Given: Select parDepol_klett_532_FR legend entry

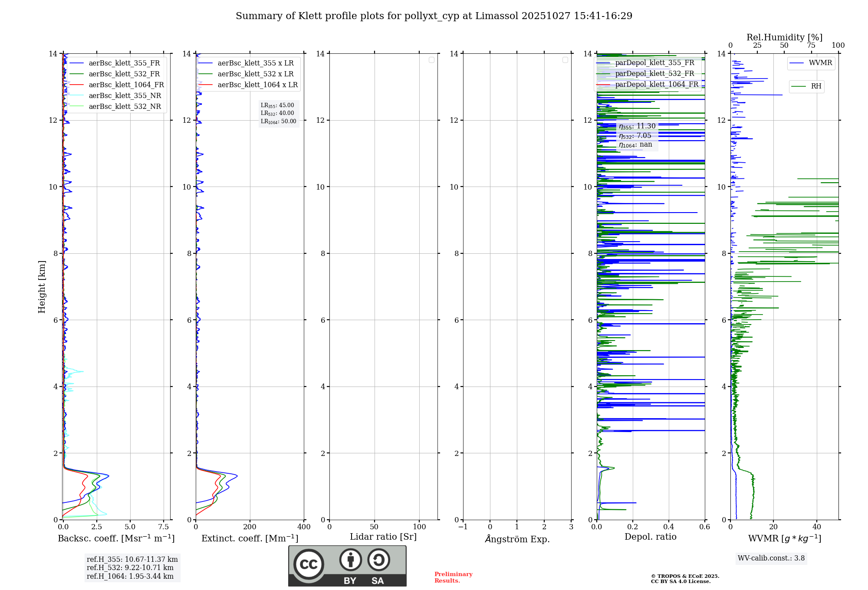Looking at the screenshot, I should (x=654, y=74).
